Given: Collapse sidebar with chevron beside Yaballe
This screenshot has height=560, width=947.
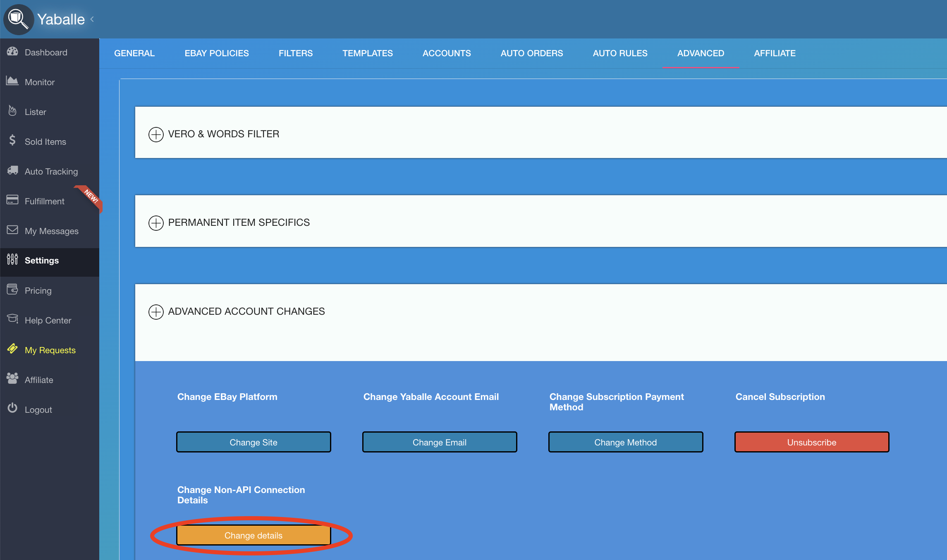Looking at the screenshot, I should tap(92, 19).
